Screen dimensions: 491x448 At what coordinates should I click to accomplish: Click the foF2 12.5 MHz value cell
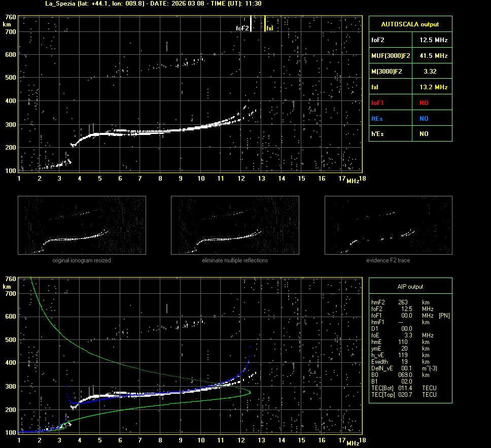pyautogui.click(x=433, y=40)
